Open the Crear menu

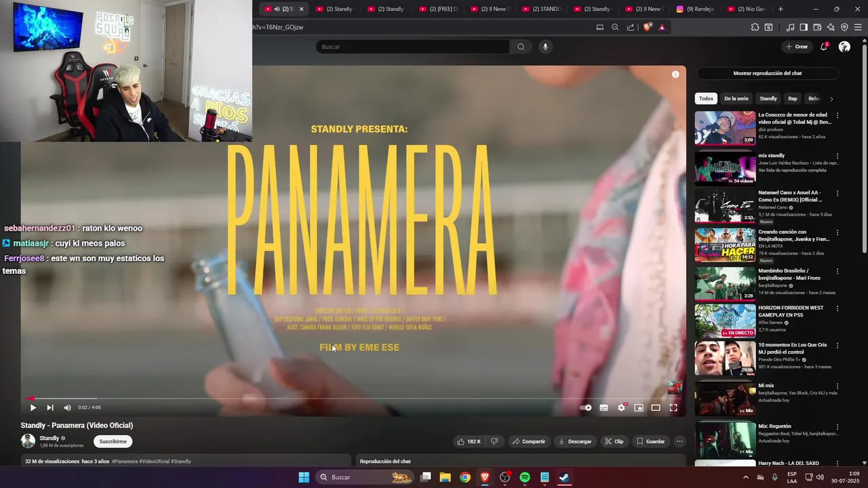796,47
